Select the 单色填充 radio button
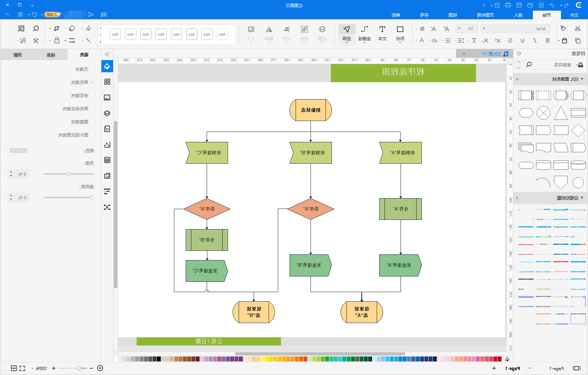The height and width of the screenshot is (375, 588). pyautogui.click(x=92, y=83)
